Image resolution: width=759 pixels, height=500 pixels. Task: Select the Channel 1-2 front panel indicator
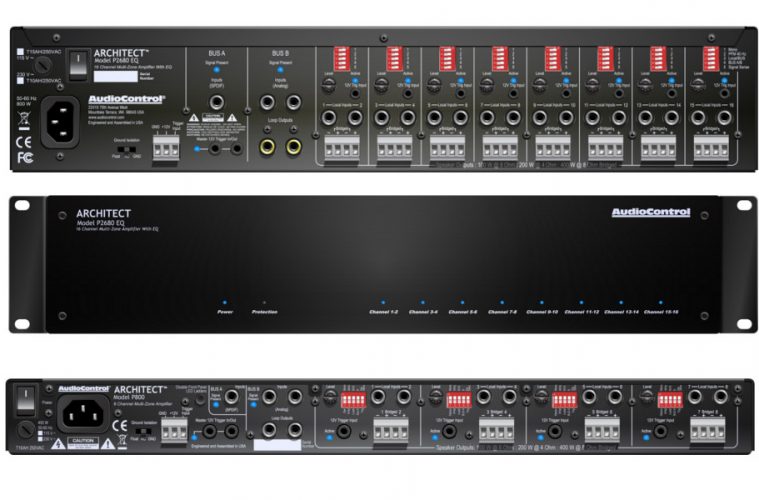point(384,301)
